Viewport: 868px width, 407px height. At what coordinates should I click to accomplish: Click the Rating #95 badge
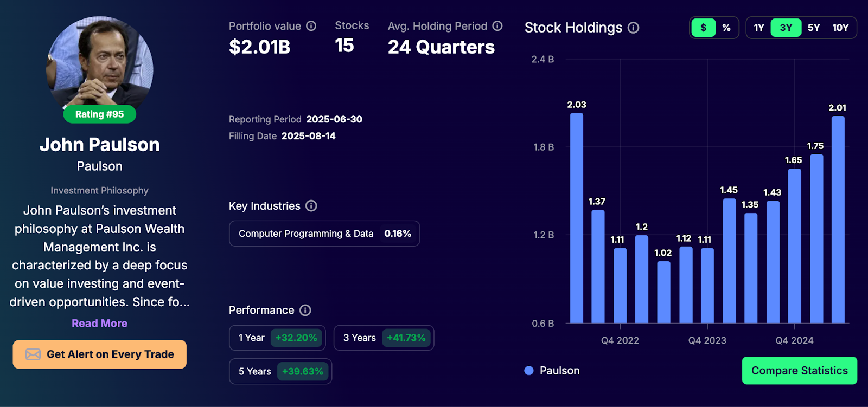pyautogui.click(x=100, y=114)
